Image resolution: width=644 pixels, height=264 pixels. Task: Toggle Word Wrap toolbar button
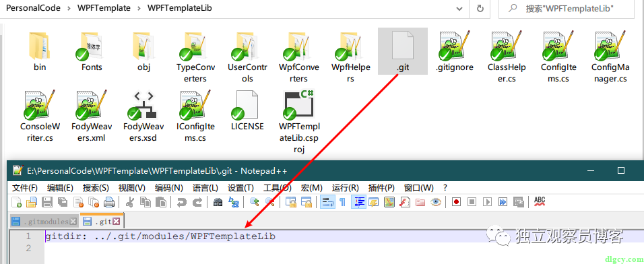point(327,202)
